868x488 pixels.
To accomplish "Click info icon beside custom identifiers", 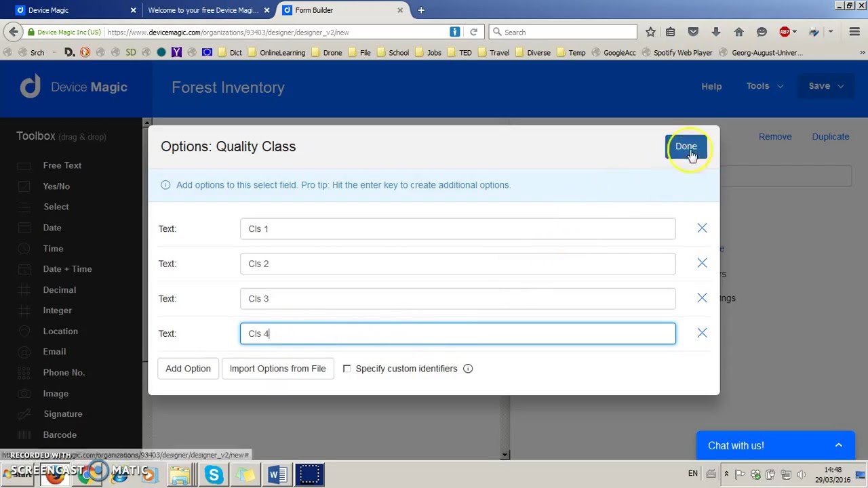I will tap(468, 369).
